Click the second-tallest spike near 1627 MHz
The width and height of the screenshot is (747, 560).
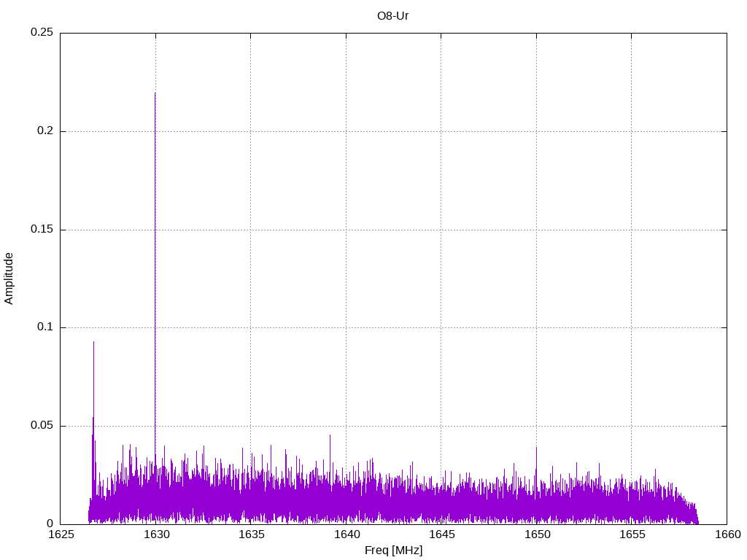[93, 343]
